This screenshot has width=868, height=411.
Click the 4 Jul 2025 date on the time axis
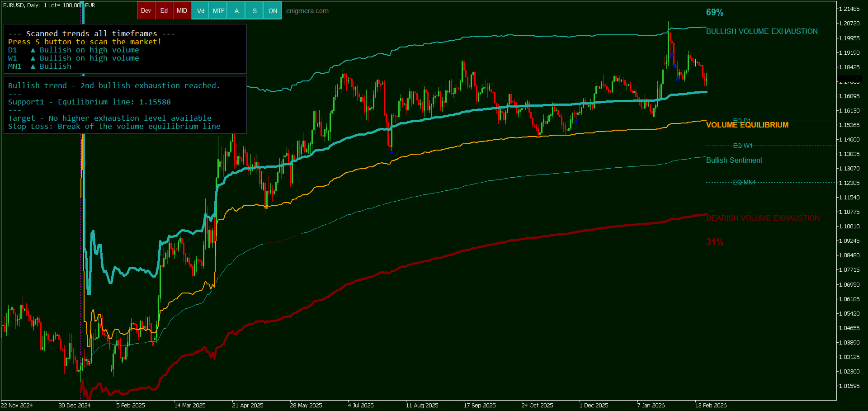[361, 406]
